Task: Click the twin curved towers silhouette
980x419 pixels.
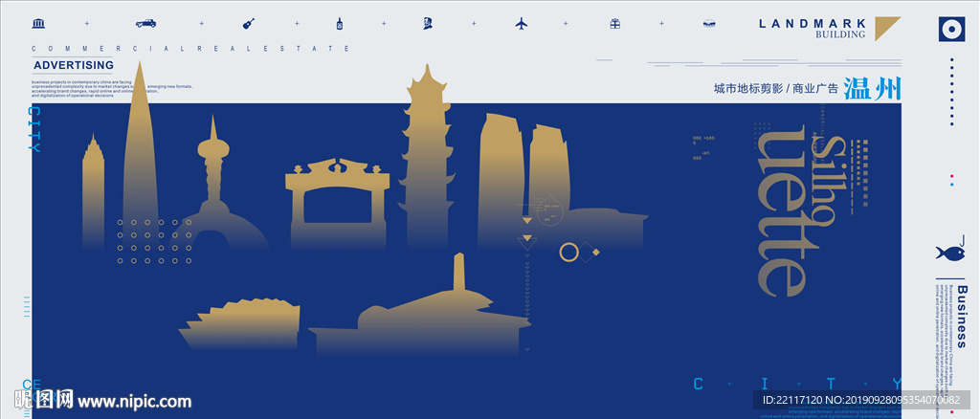Action: [523, 181]
